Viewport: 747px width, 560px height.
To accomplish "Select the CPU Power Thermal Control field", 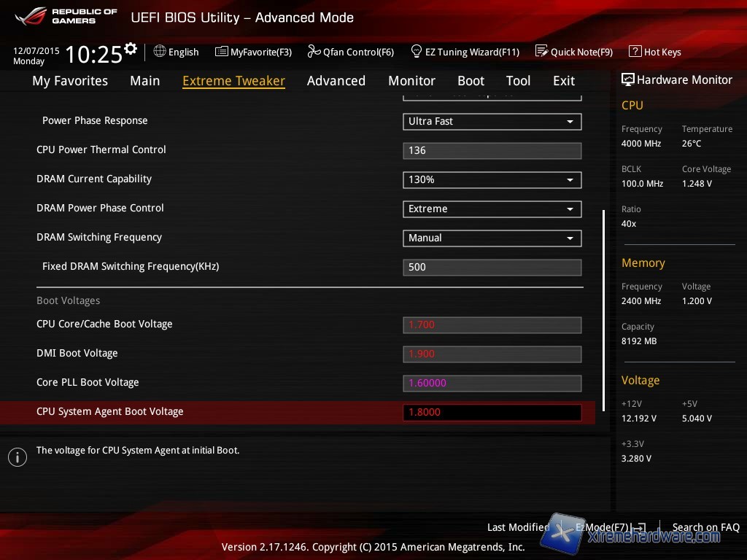I will [x=492, y=151].
